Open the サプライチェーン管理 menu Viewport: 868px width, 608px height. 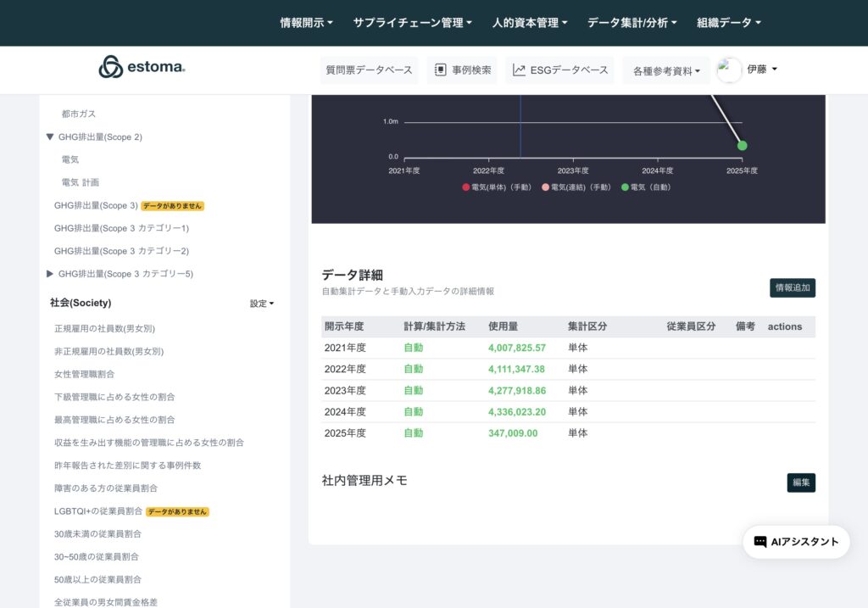pos(412,23)
